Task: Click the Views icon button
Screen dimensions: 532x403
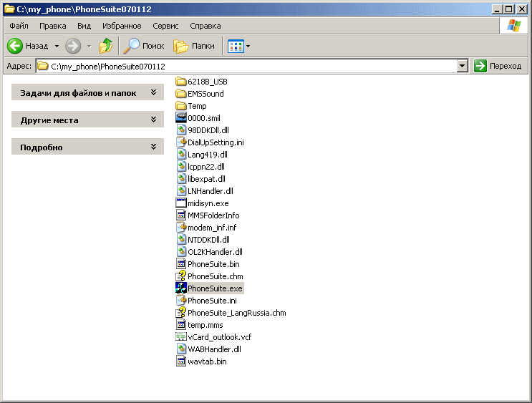Action: point(236,46)
